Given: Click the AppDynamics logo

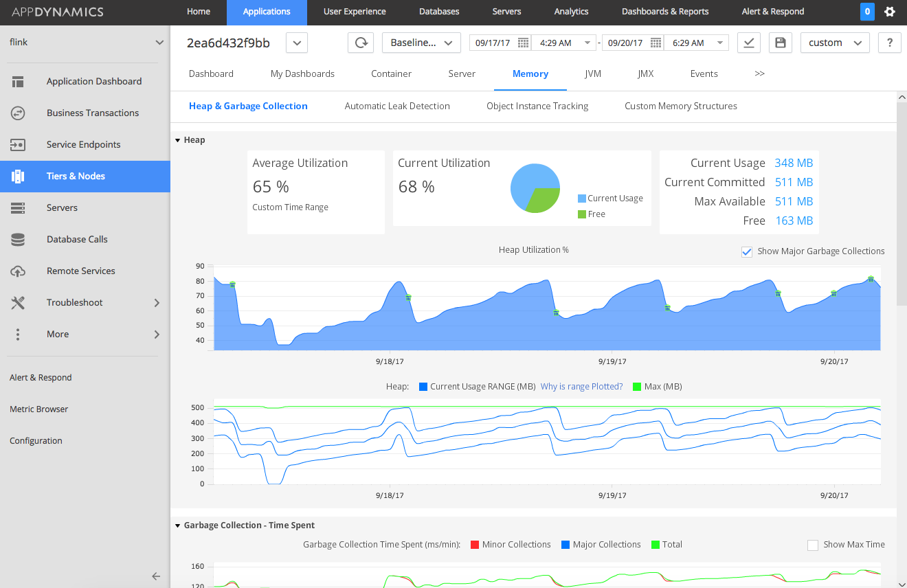Looking at the screenshot, I should pos(58,12).
